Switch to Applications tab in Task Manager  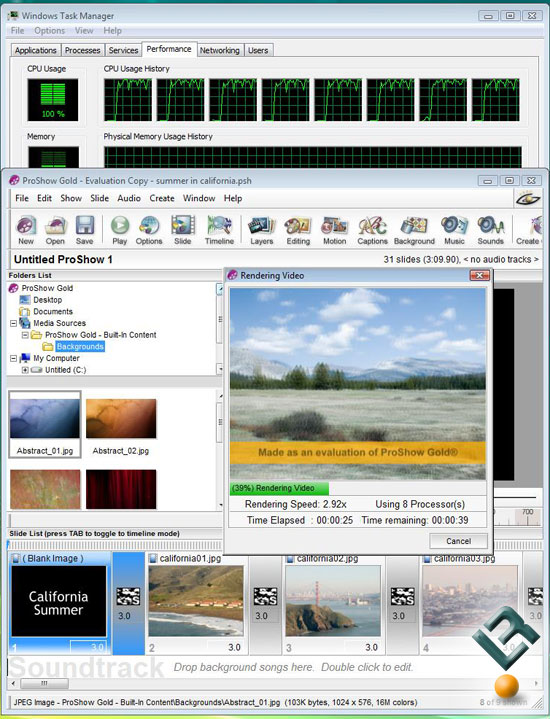click(x=35, y=50)
